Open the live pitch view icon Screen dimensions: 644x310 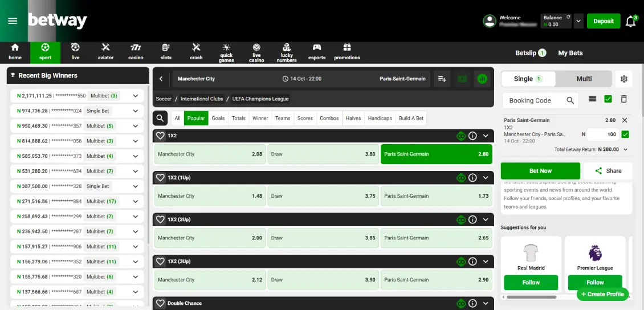(462, 79)
